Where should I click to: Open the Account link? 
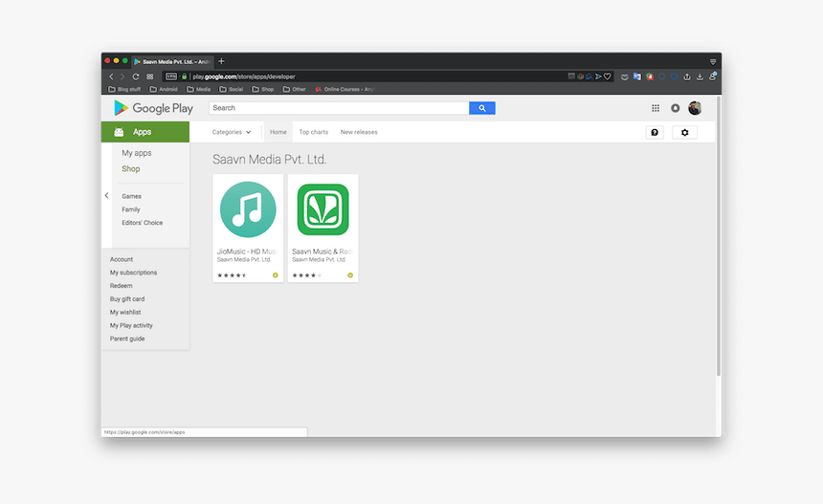click(122, 259)
